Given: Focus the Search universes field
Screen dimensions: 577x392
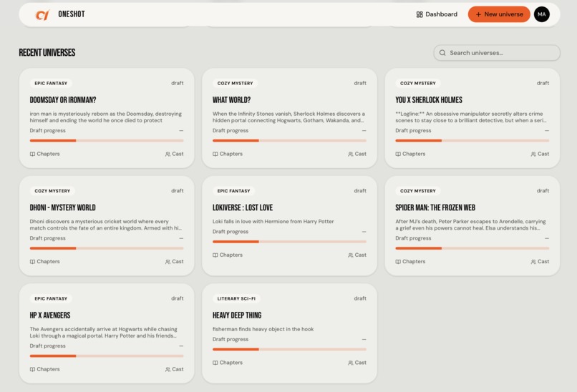Looking at the screenshot, I should pyautogui.click(x=497, y=53).
